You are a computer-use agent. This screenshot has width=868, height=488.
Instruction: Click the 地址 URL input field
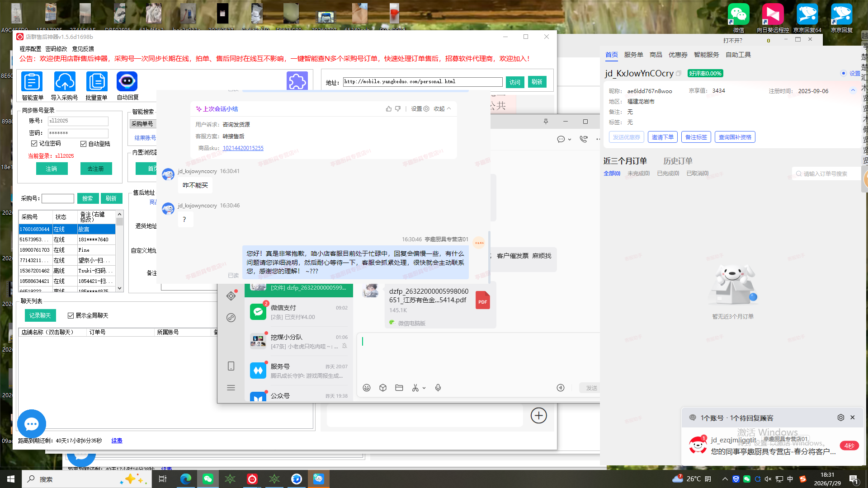point(423,82)
